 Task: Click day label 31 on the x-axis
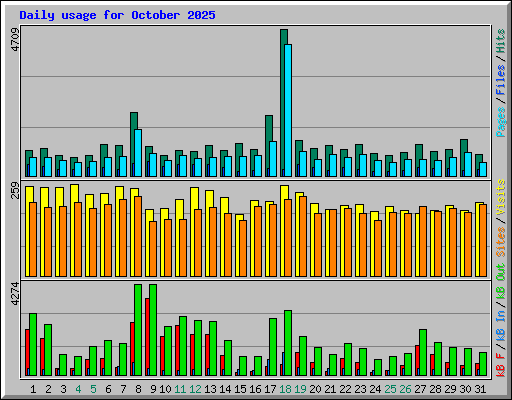[x=480, y=389]
